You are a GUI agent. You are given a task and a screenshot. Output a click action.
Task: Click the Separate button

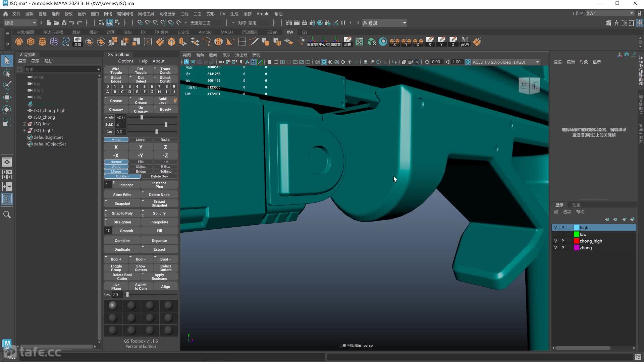click(159, 241)
